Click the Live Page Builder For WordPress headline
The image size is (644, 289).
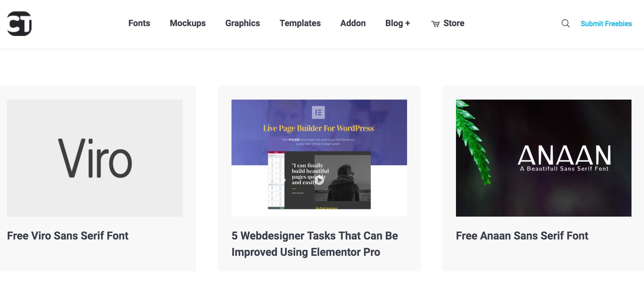point(318,128)
